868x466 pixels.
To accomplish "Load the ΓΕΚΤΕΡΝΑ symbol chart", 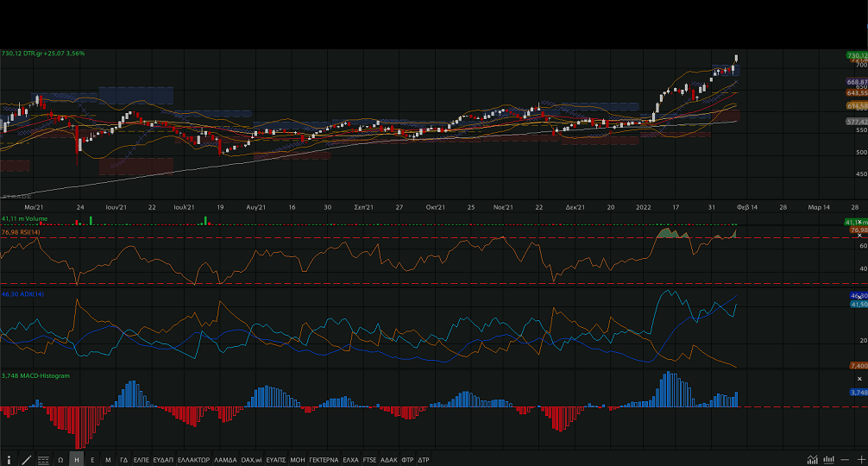I will click(324, 460).
